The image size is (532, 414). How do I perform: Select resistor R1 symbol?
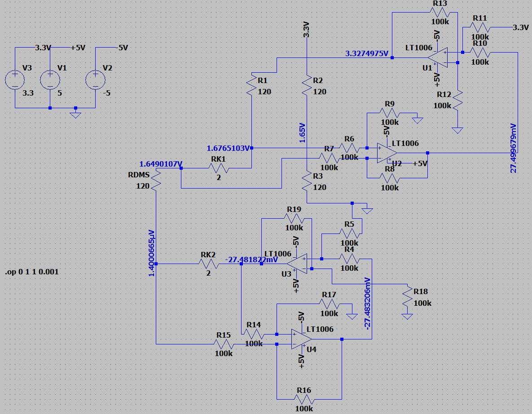(x=252, y=85)
